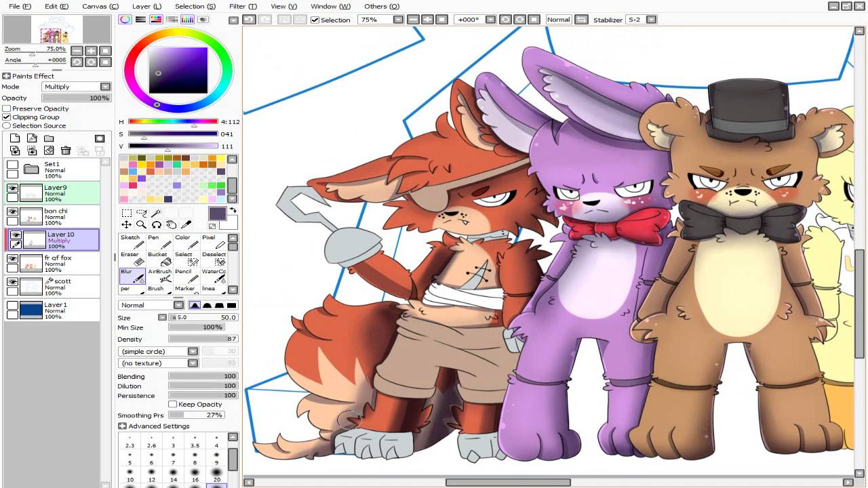Hide the bon chi layer
The height and width of the screenshot is (488, 868).
pos(12,211)
